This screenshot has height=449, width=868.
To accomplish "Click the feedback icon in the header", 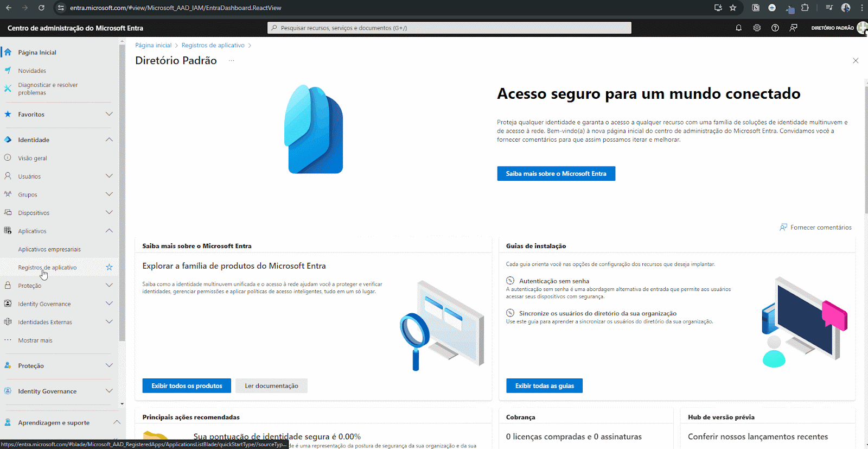I will pyautogui.click(x=794, y=28).
